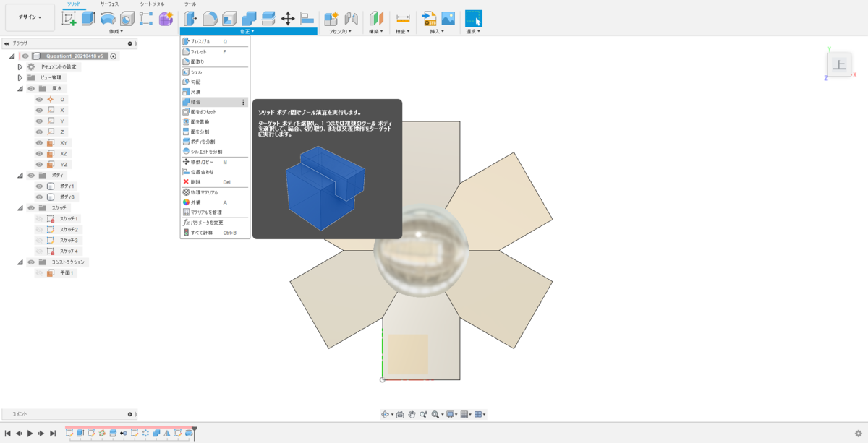
Task: Select the Fillet toolbar icon
Action: point(210,19)
